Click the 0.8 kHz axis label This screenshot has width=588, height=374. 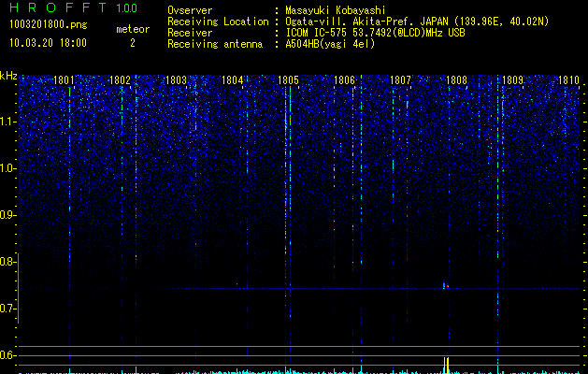point(7,262)
